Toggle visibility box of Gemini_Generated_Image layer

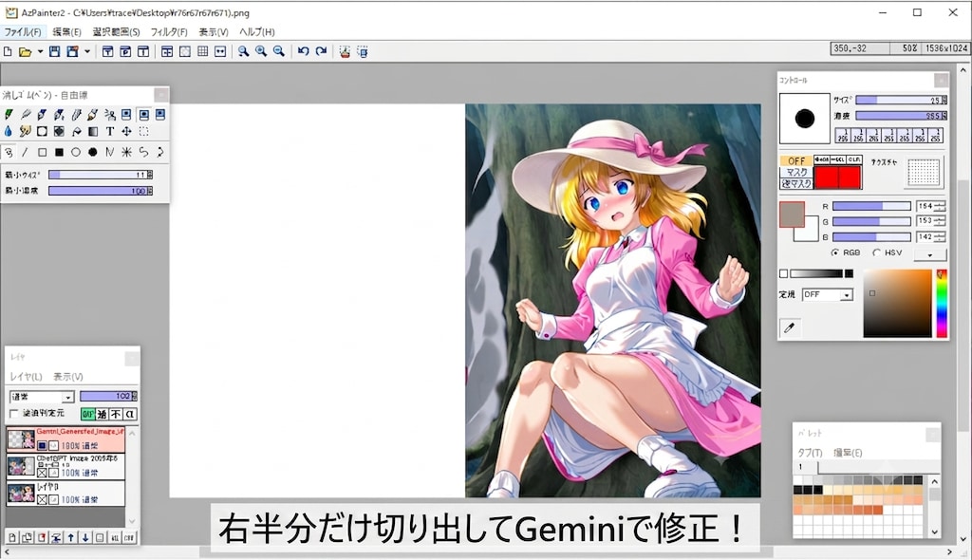coord(42,445)
